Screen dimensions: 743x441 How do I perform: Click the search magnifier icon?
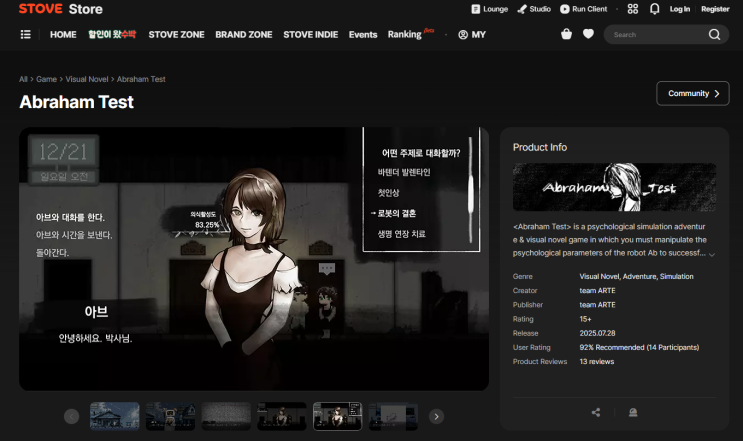pos(715,35)
